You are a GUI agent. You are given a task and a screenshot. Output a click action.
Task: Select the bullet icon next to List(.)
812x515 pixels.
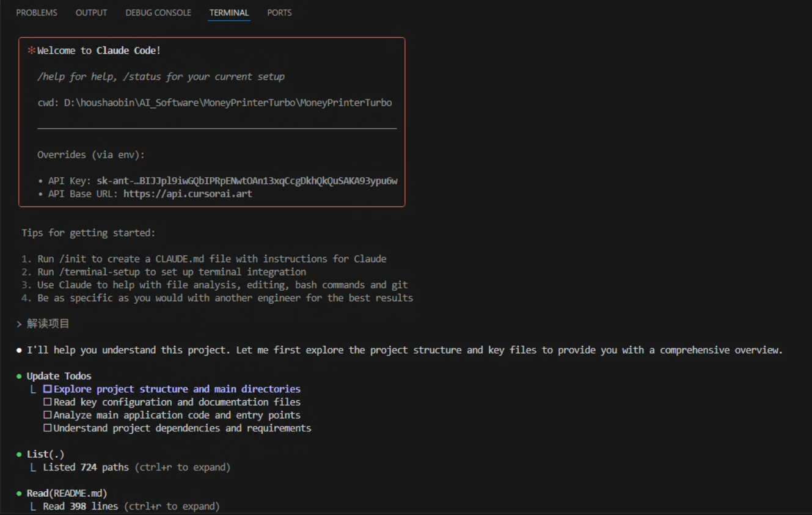coord(20,454)
